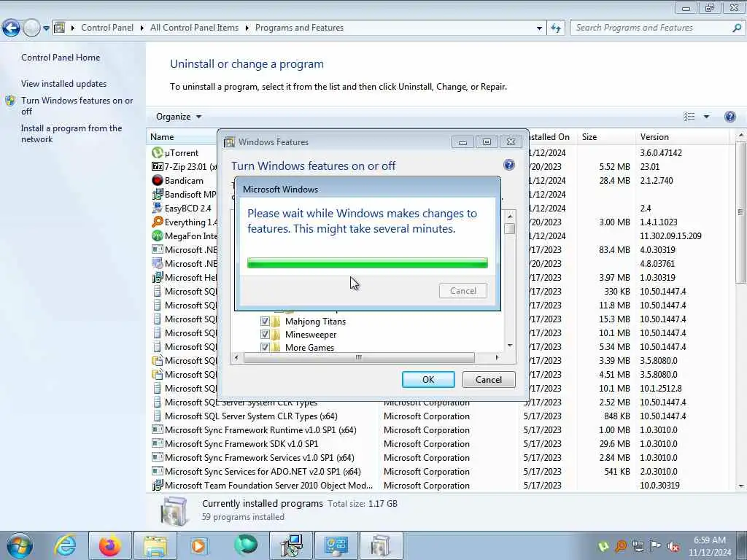Viewport: 747px width, 560px height.
Task: Click the Programs and Features help icon
Action: click(729, 117)
